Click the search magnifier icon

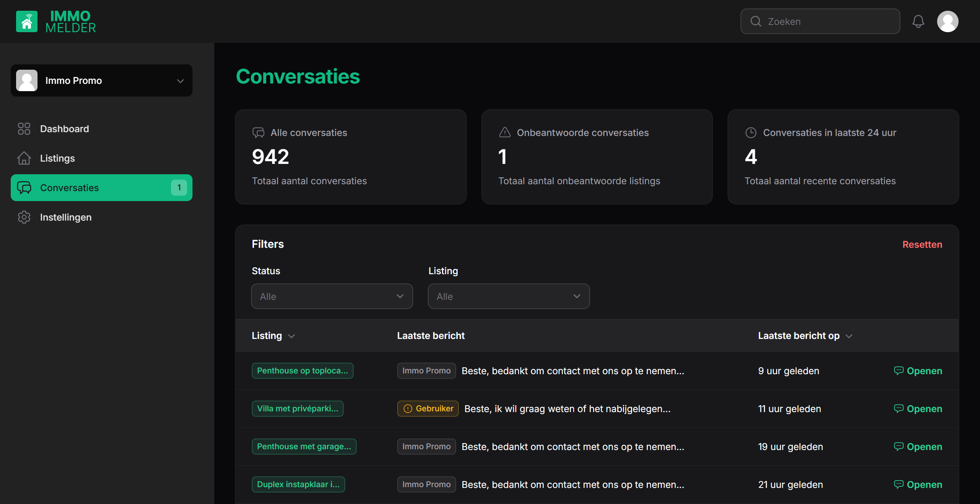tap(756, 21)
